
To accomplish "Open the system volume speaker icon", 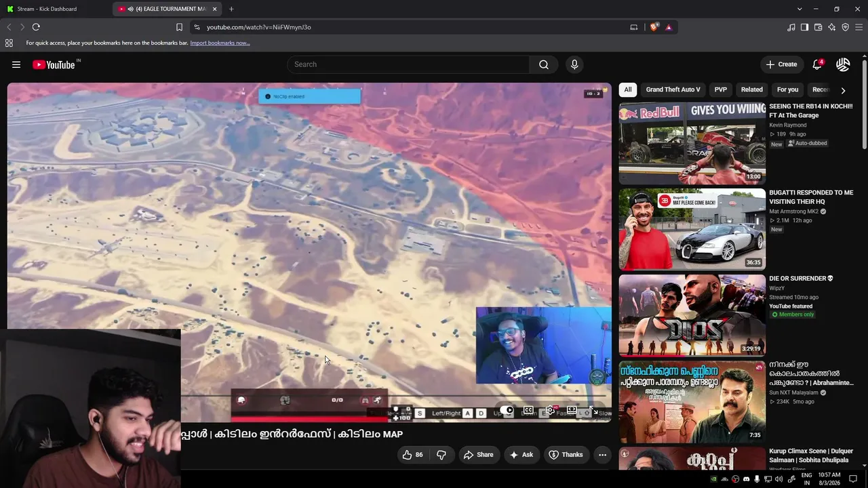I will [x=778, y=479].
